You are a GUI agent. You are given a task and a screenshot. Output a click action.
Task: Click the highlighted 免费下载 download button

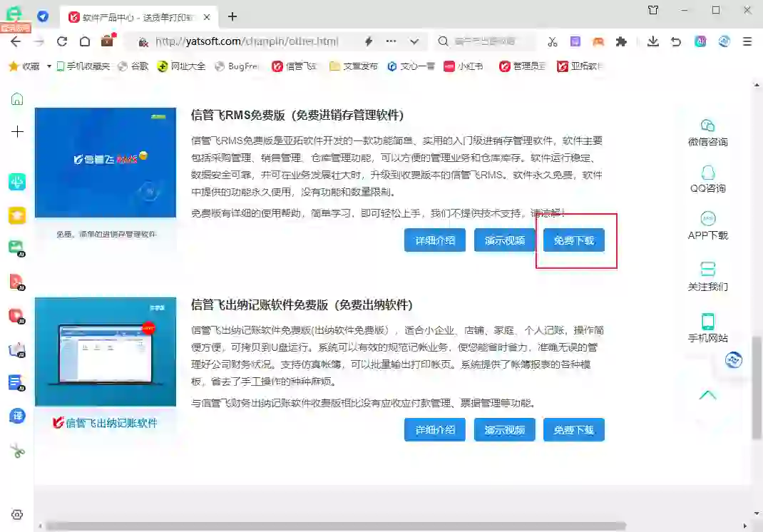click(x=574, y=240)
